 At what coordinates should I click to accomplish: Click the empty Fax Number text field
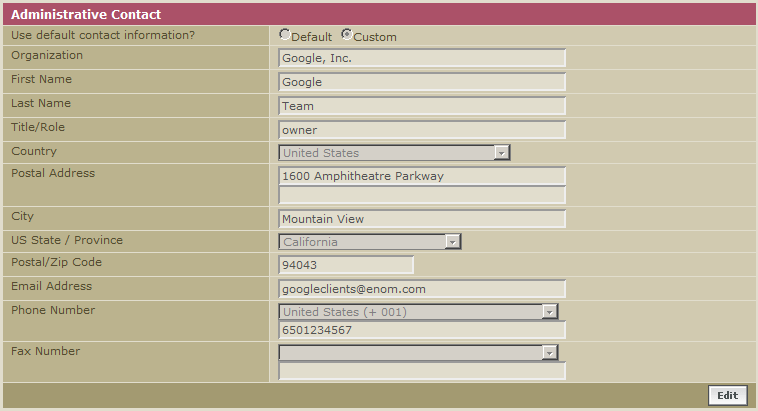(x=422, y=371)
